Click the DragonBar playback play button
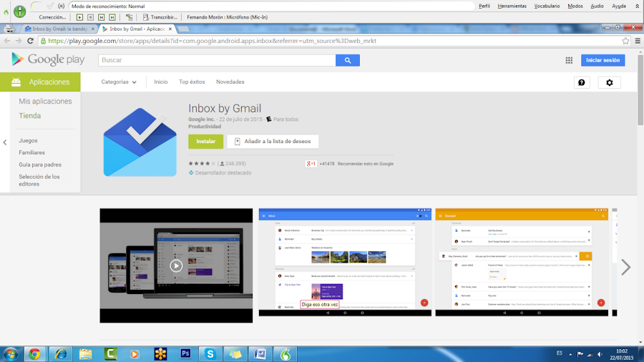This screenshot has height=362, width=644. coord(79,17)
